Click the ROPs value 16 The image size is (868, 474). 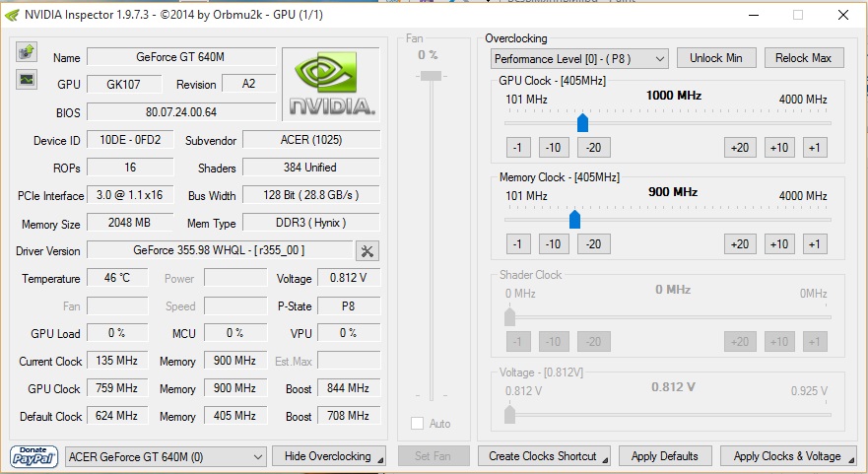[x=130, y=168]
